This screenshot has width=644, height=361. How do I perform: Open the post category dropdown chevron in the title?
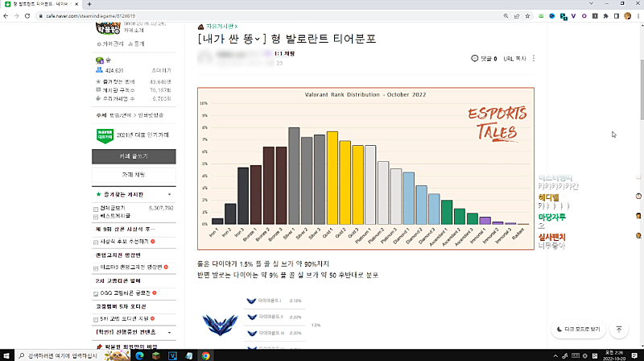click(257, 39)
